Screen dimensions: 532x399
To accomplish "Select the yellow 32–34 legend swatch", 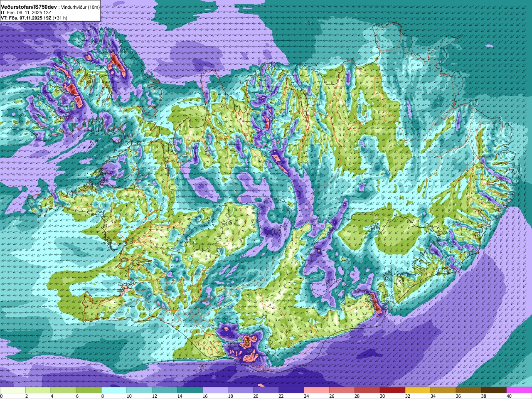I will pos(418,390).
